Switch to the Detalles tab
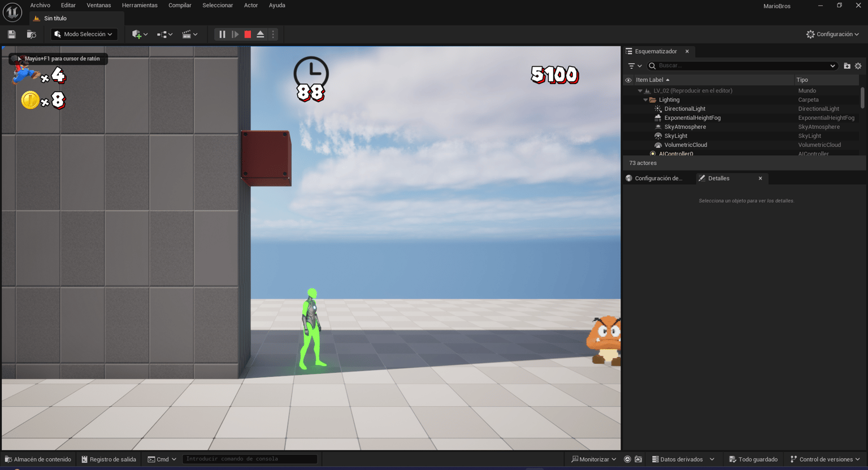 pyautogui.click(x=719, y=179)
